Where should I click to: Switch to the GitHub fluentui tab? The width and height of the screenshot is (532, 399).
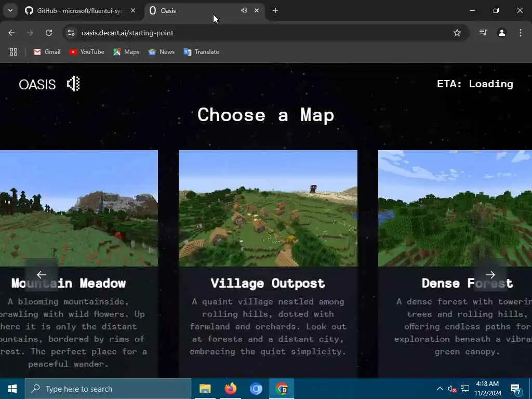pos(79,11)
